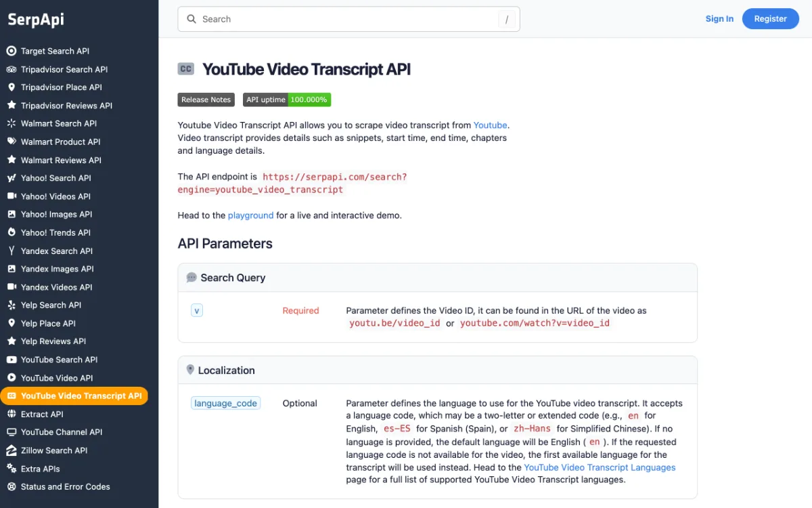Screen dimensions: 812x508
Task: Click the youtu.be/video_id code snippet
Action: point(394,323)
